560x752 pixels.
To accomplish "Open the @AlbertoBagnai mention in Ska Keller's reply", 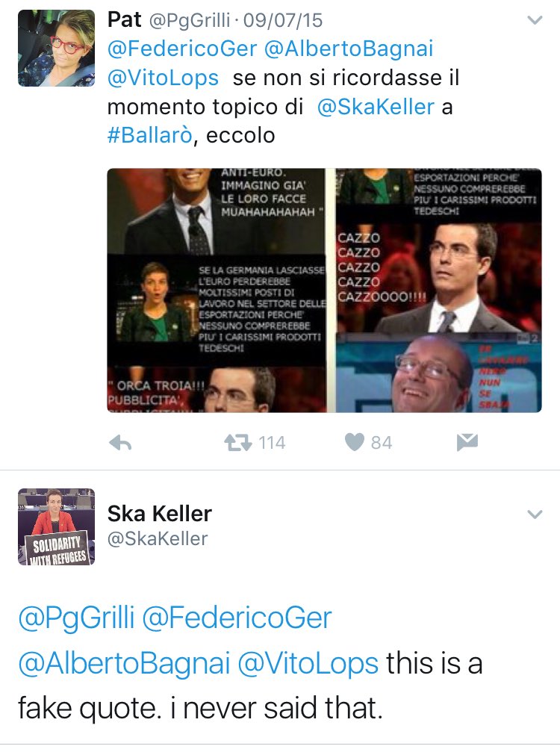I will point(124,664).
